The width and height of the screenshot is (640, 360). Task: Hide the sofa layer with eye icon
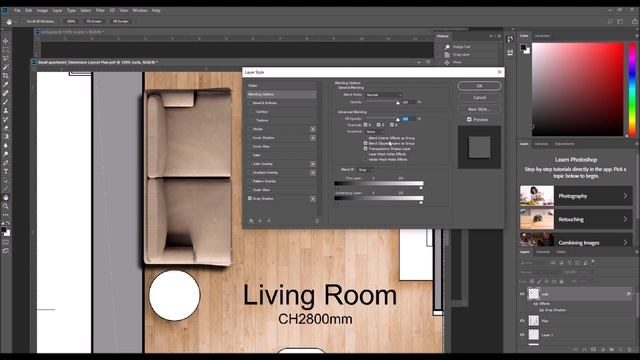point(522,293)
